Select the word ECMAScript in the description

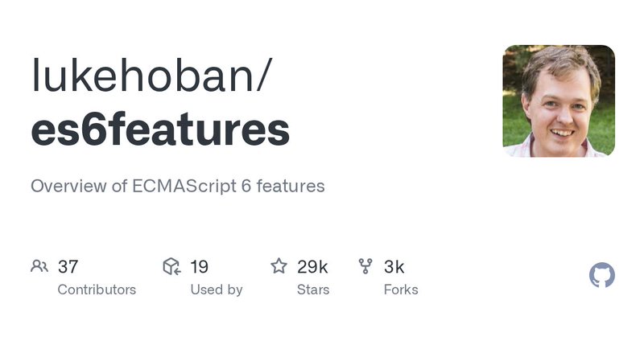click(x=184, y=187)
